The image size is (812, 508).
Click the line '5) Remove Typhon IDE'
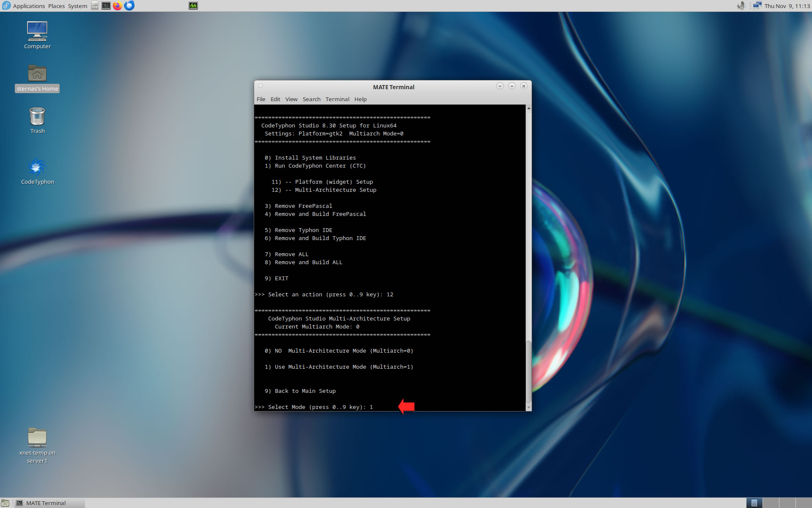pyautogui.click(x=298, y=230)
